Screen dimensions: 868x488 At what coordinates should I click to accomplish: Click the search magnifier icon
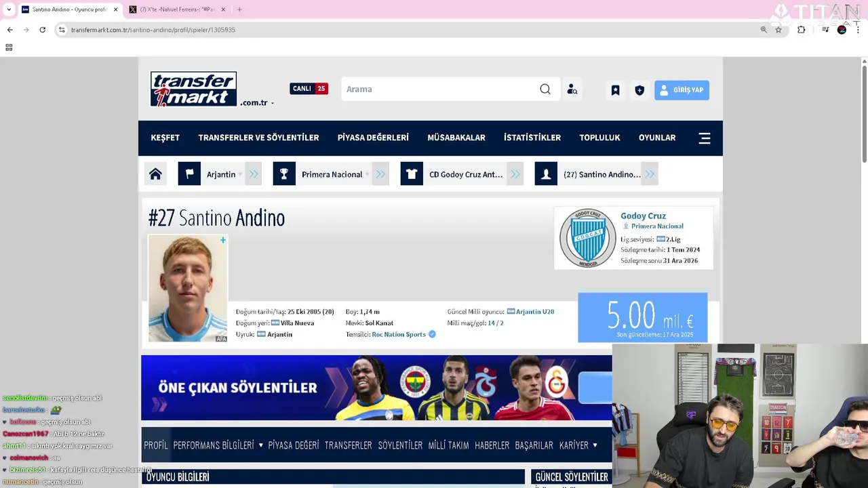pos(545,89)
